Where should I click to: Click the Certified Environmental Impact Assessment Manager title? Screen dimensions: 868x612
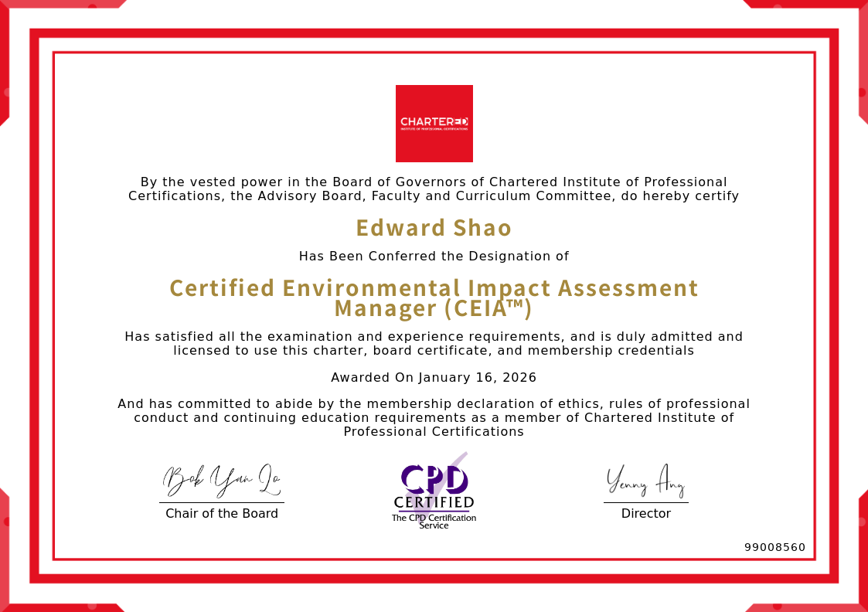tap(434, 297)
